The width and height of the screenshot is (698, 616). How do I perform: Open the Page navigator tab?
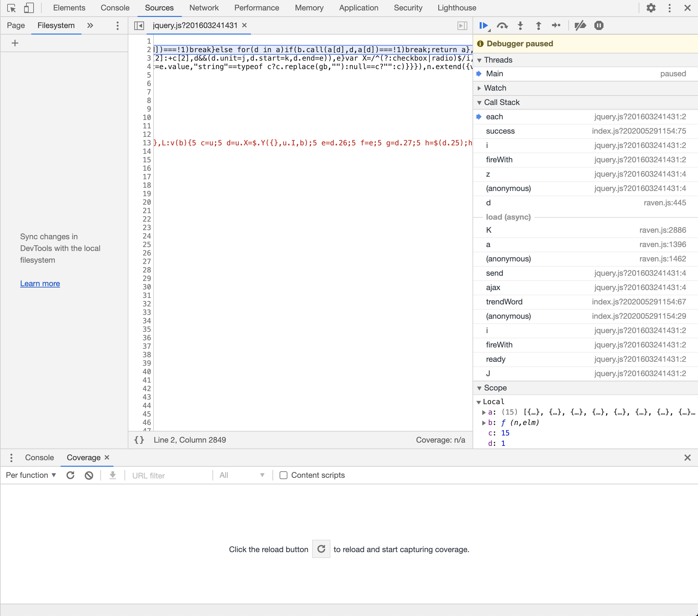(x=16, y=26)
